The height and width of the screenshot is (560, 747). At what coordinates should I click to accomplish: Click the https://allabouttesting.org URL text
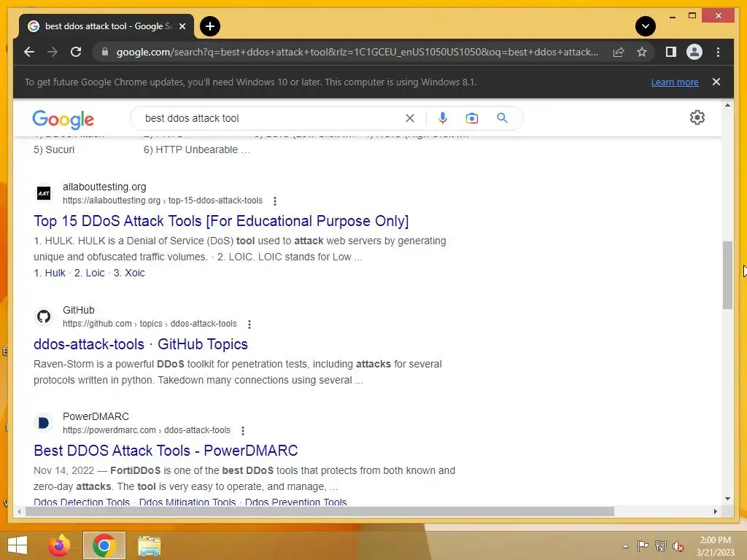(x=163, y=201)
